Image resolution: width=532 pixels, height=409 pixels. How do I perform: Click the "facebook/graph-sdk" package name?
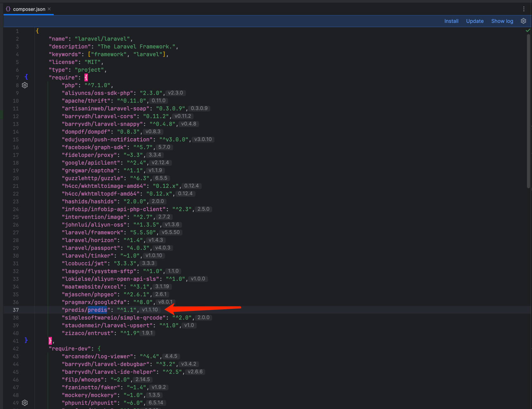pos(94,147)
